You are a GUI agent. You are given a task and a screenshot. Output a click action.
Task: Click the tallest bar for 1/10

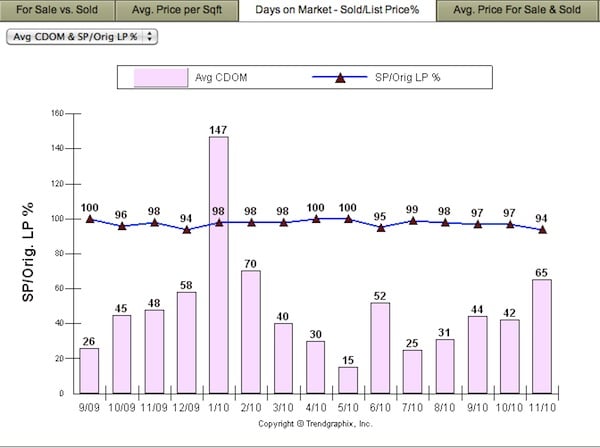[218, 265]
